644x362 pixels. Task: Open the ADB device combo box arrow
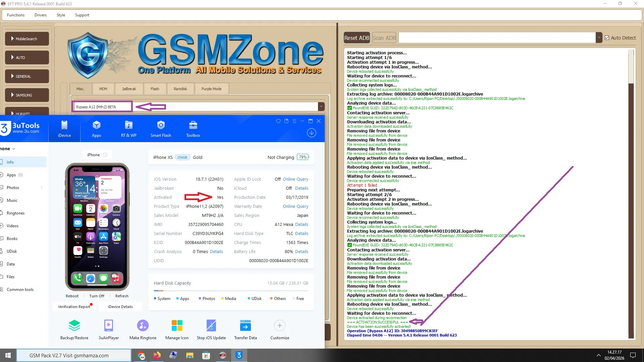pyautogui.click(x=599, y=38)
